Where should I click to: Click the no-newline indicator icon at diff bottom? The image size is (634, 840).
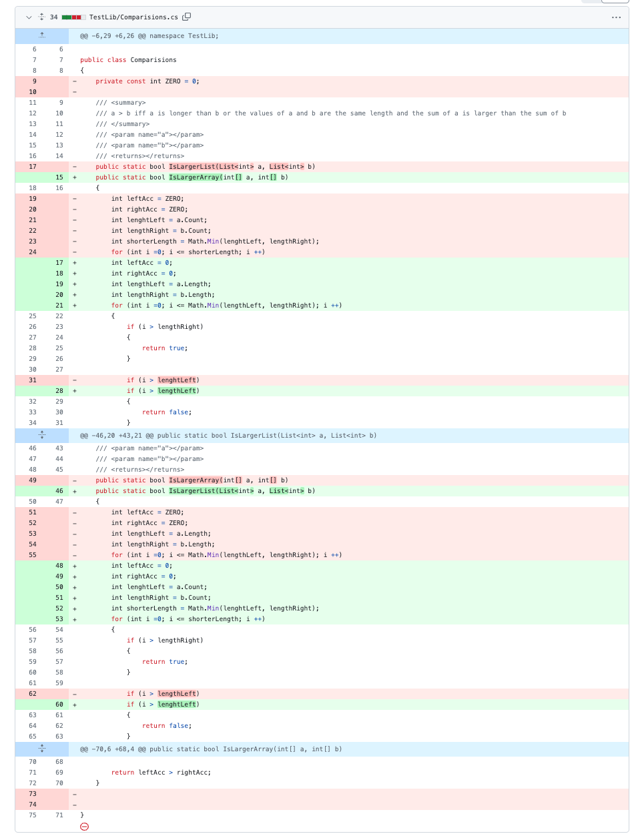click(84, 827)
